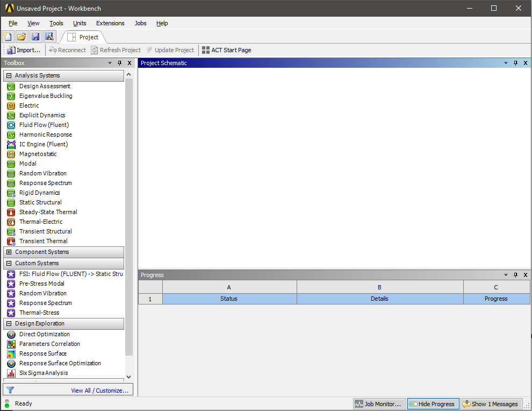Click Reconnect in the toolbar
The image size is (532, 411).
tap(67, 50)
